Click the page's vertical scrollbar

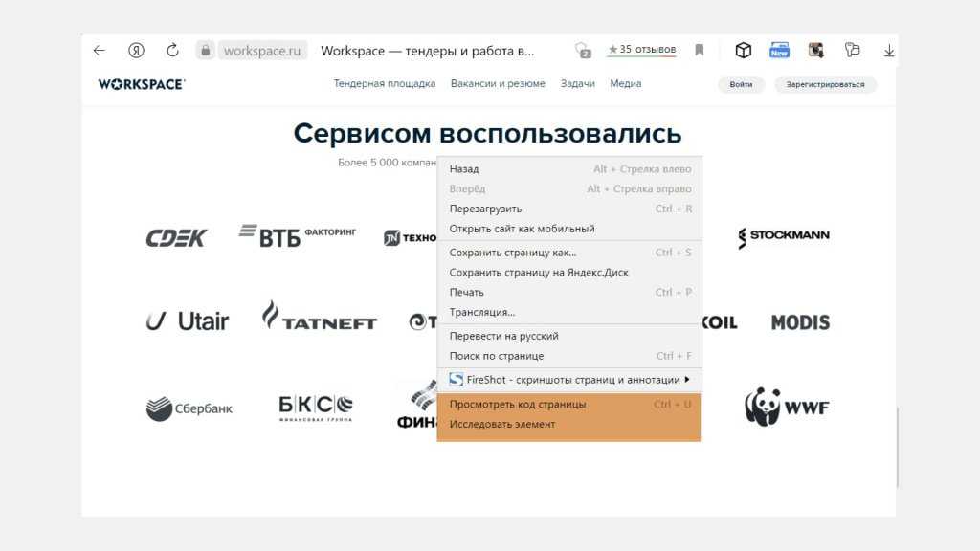(x=897, y=447)
